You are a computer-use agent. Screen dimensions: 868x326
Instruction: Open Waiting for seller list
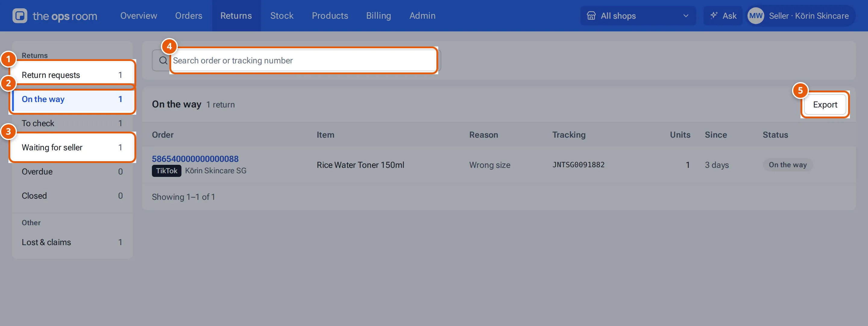point(72,148)
